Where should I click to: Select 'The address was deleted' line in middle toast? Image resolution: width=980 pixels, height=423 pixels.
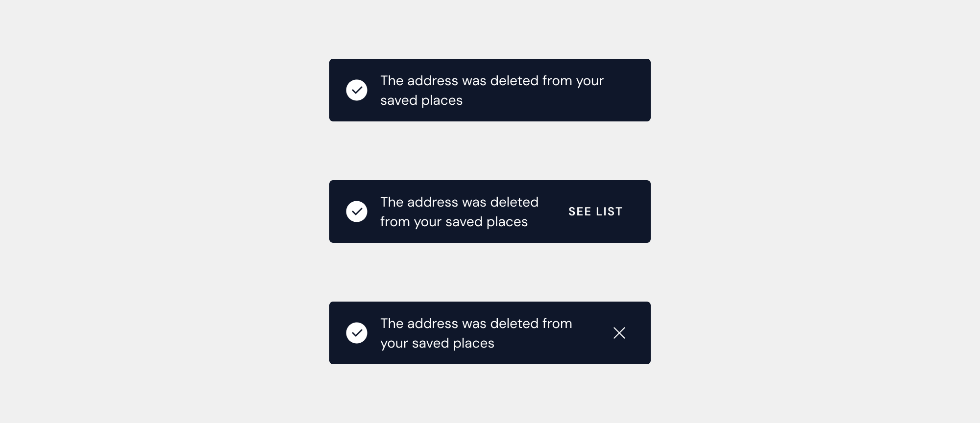(x=459, y=202)
